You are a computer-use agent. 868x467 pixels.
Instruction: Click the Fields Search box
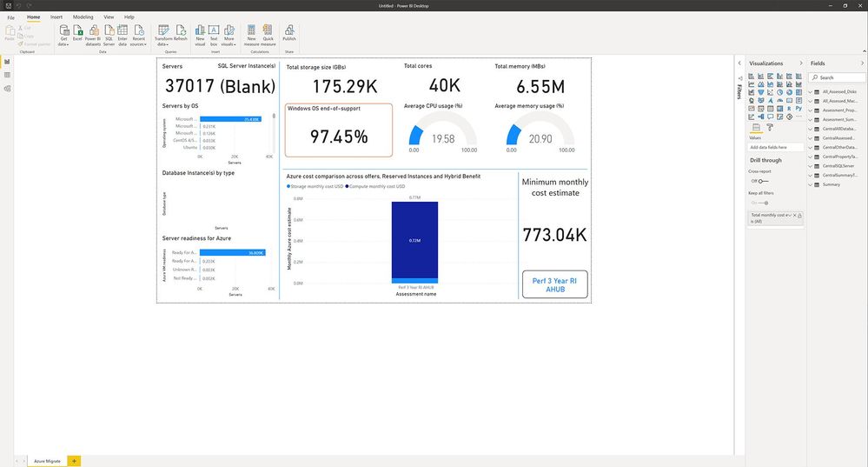pos(837,77)
